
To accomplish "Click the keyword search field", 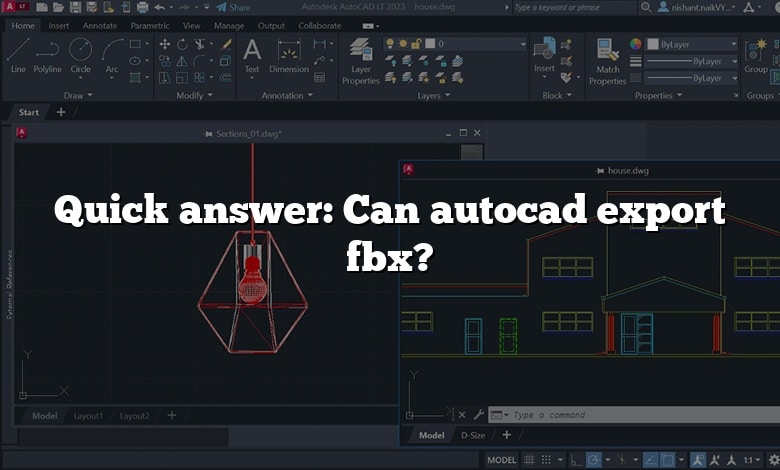I will tap(575, 7).
